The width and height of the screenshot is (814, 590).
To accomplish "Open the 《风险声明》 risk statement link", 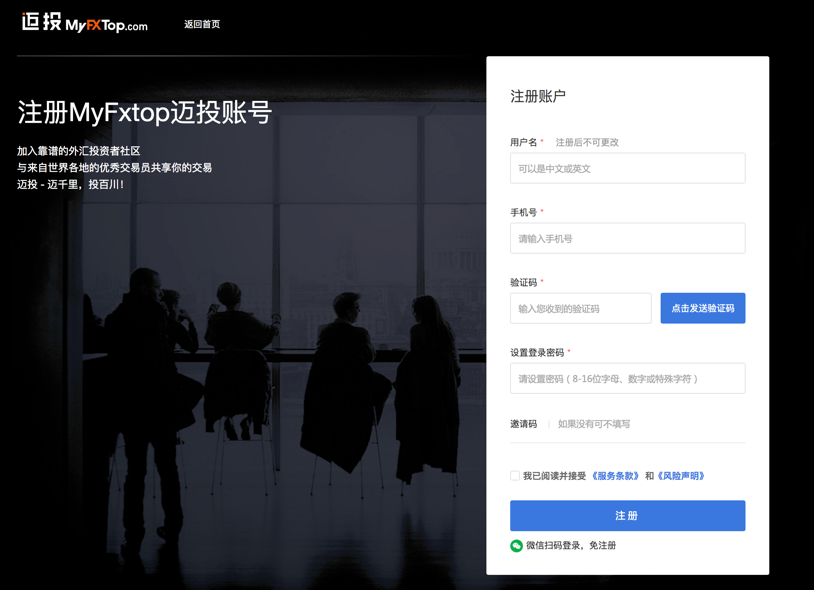I will [x=681, y=476].
